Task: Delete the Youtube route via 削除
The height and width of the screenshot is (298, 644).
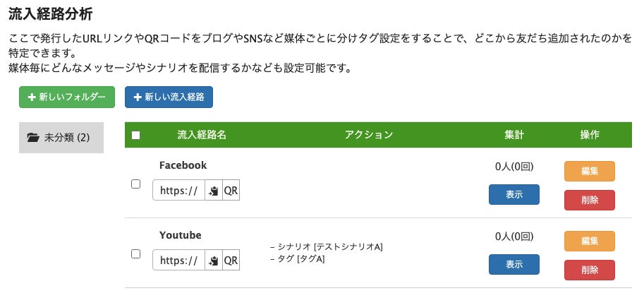Action: pos(589,270)
